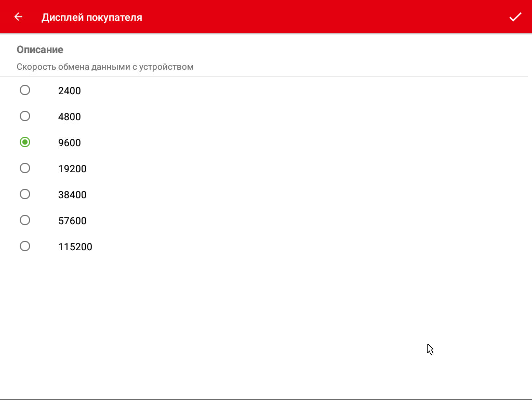Screen dimensions: 532x400
Task: Select the 2400 radio button circle
Action: (x=25, y=91)
